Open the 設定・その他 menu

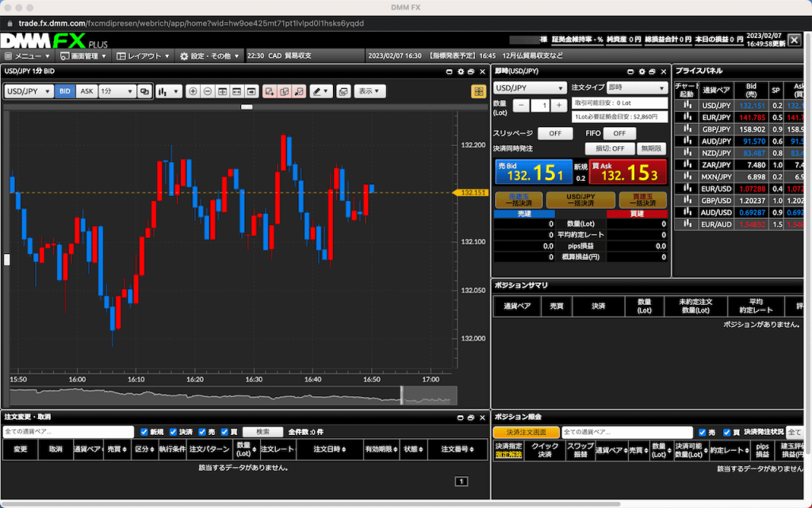coord(209,56)
